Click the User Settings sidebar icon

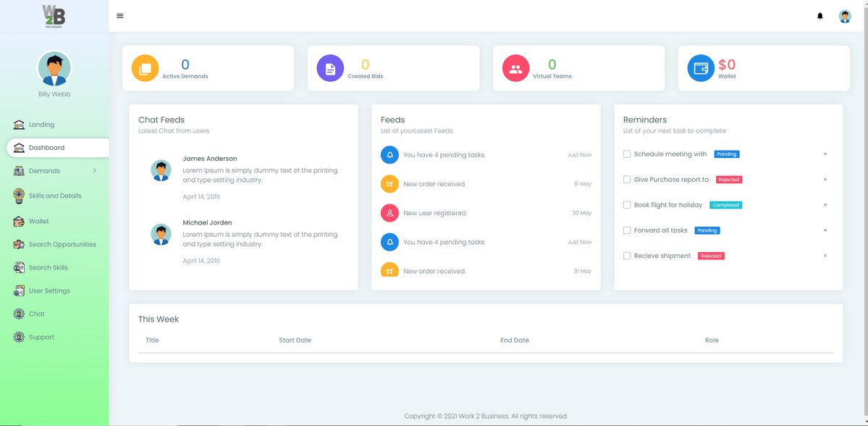[x=19, y=291]
